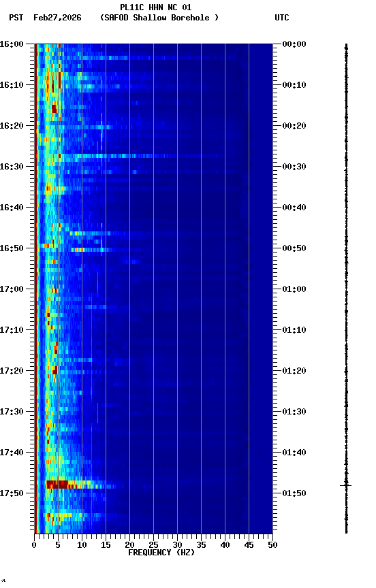The width and height of the screenshot is (376, 588).
Task: Click the 01:20 UTC time label
Action: (x=294, y=372)
